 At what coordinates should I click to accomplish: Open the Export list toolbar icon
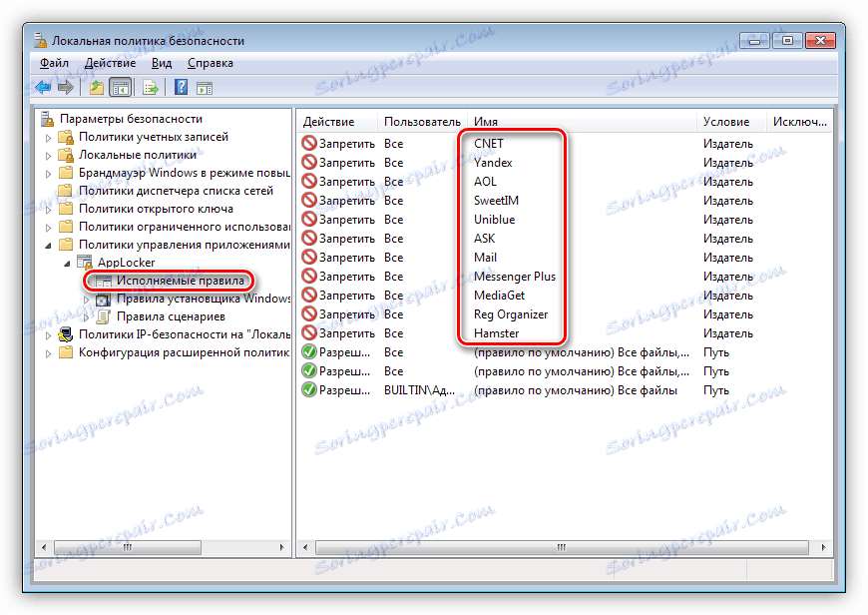click(148, 87)
